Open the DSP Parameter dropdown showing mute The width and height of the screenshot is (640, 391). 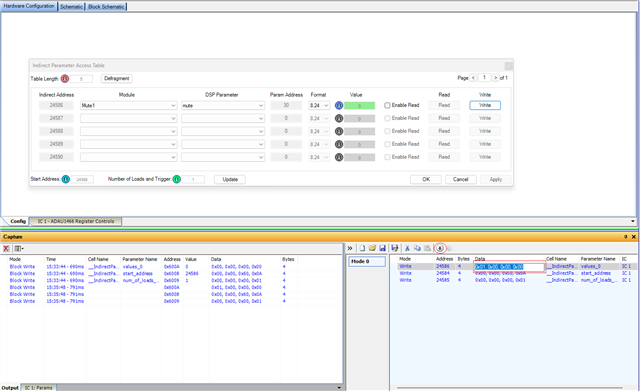(x=223, y=105)
